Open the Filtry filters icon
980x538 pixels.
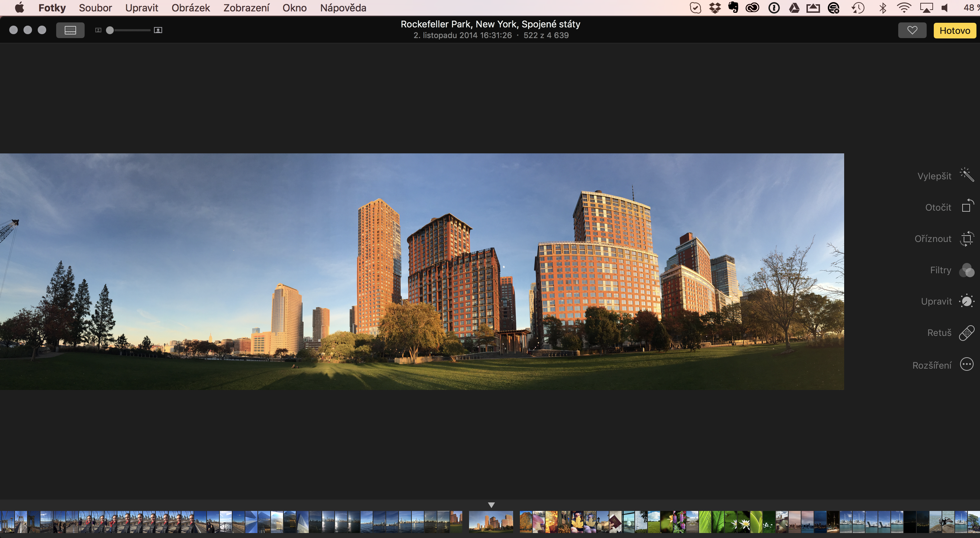click(x=967, y=270)
